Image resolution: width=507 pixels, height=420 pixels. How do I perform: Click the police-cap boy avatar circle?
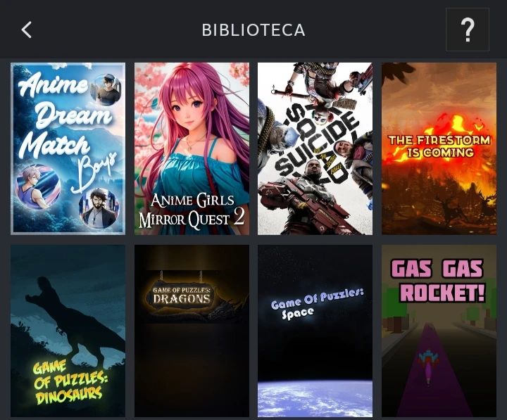[106, 90]
